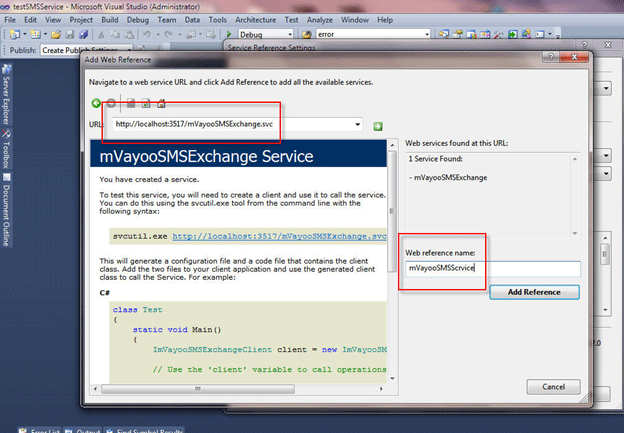Click the Add New Item toolbar icon

click(x=35, y=35)
